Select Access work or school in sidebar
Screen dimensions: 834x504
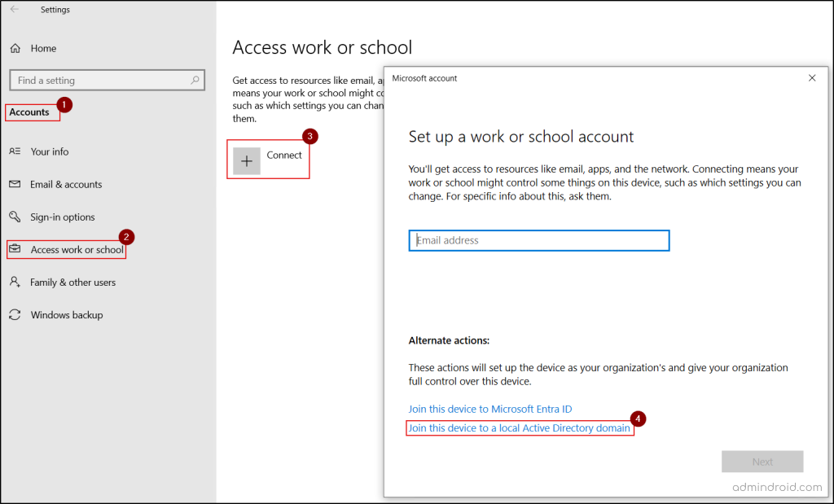point(73,249)
